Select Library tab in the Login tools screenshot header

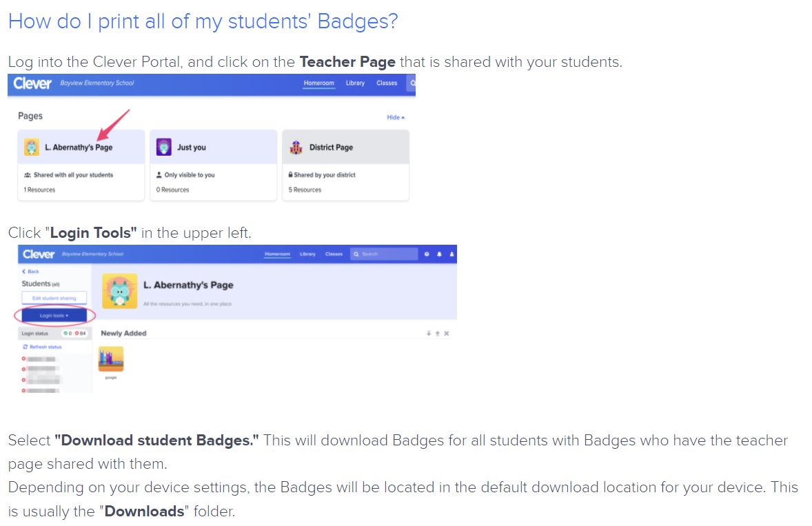[307, 254]
